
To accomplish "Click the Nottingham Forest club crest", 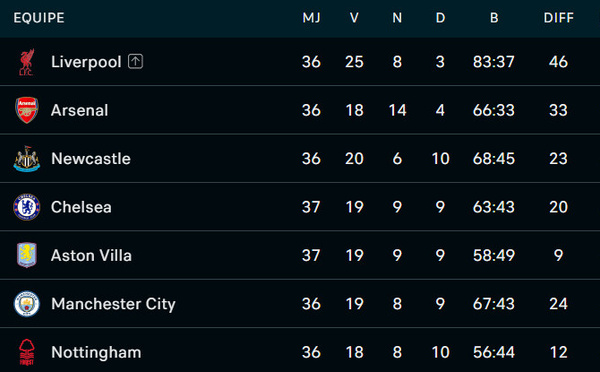I will click(x=27, y=352).
